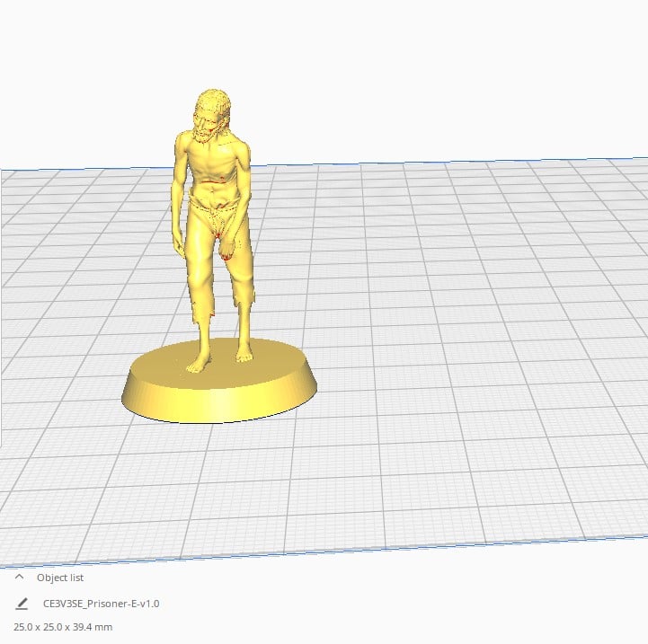Click the 25.0 x 25.0 x 39.4 mm dimensions text
Screen dimensions: 648x644
click(x=63, y=627)
